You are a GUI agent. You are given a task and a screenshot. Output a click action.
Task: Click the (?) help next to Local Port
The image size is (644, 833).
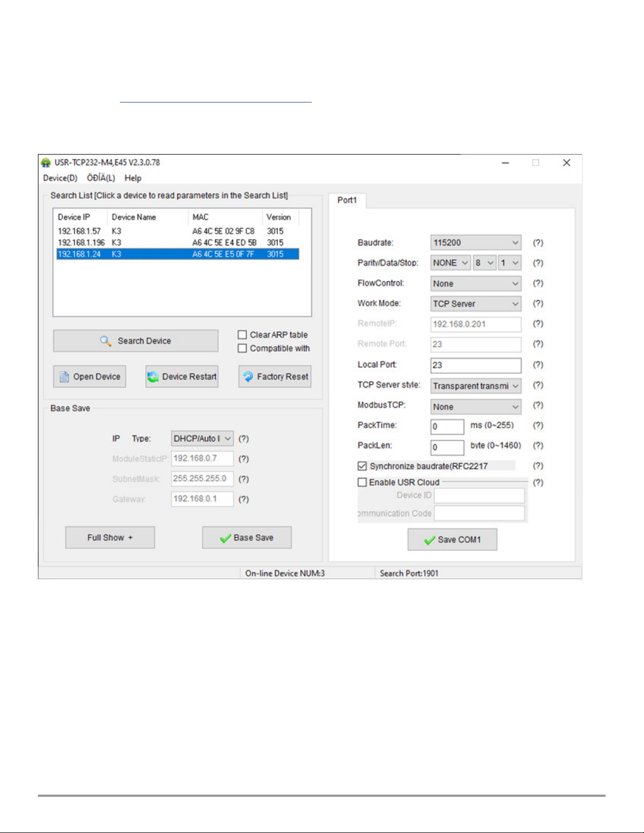[538, 365]
